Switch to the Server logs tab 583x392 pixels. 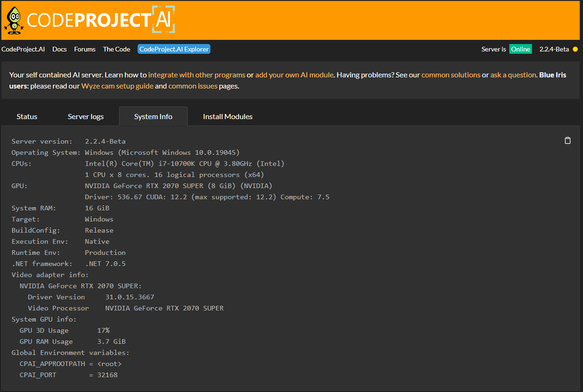(86, 116)
